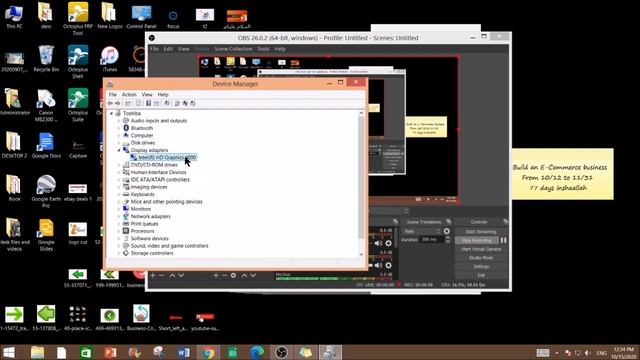Click the ENG language indicator in tray
Viewport: 640px width, 360px height.
click(601, 353)
